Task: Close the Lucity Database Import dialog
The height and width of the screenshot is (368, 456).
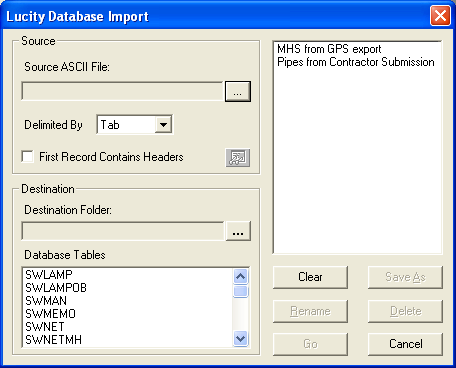Action: pyautogui.click(x=440, y=16)
